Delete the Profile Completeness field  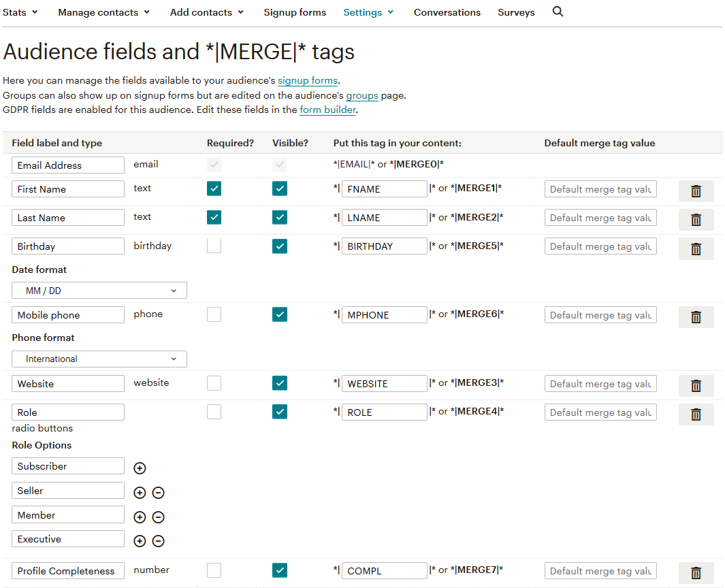pyautogui.click(x=696, y=572)
